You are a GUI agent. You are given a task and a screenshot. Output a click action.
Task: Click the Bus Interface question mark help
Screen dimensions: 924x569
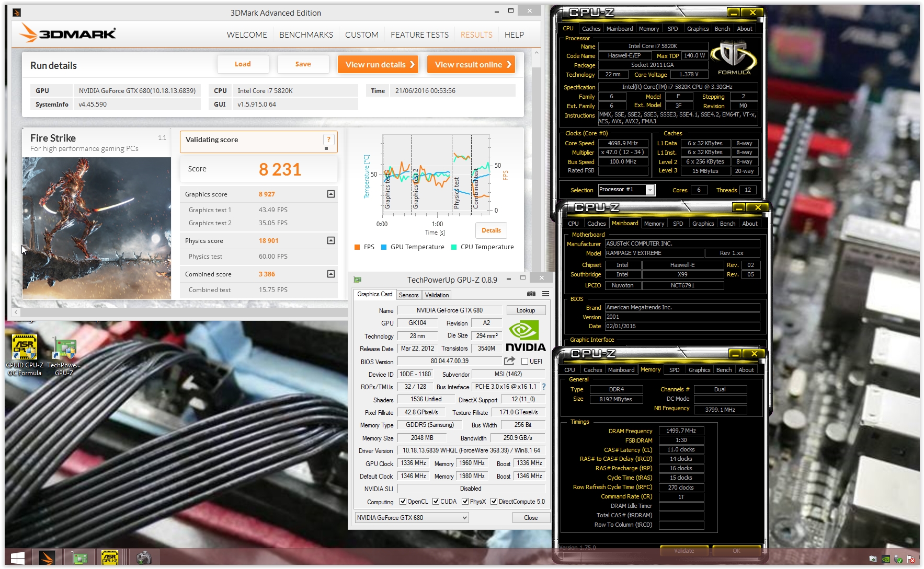(x=544, y=387)
